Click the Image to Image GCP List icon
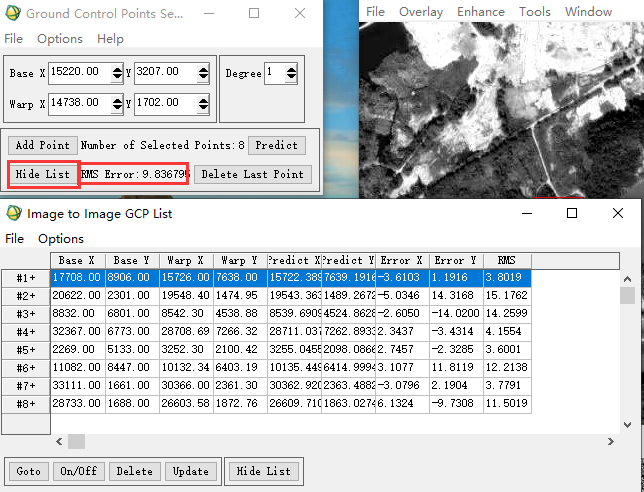The image size is (644, 492). (14, 213)
